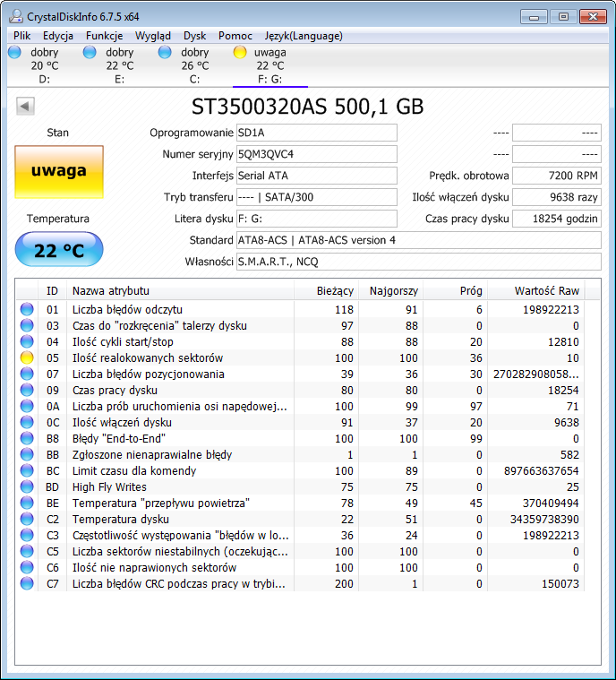This screenshot has width=616, height=680.
Task: Open the Wygląd menu
Action: click(153, 36)
